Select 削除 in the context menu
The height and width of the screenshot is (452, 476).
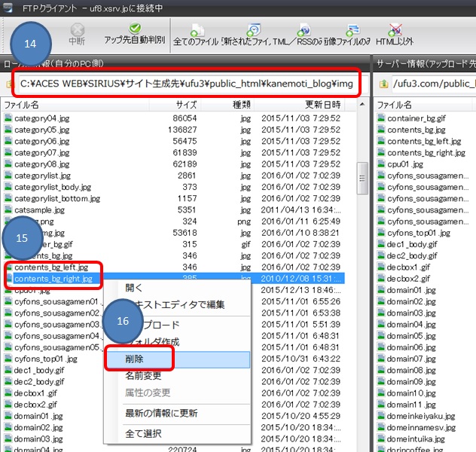(136, 359)
